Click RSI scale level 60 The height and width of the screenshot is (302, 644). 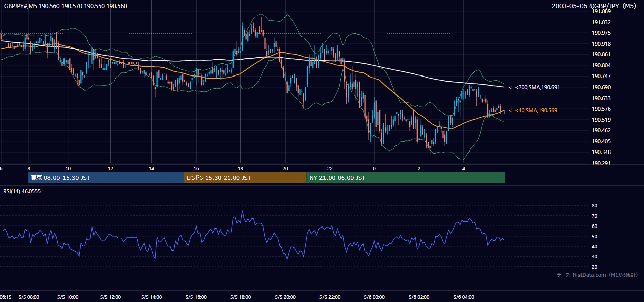[x=594, y=226]
